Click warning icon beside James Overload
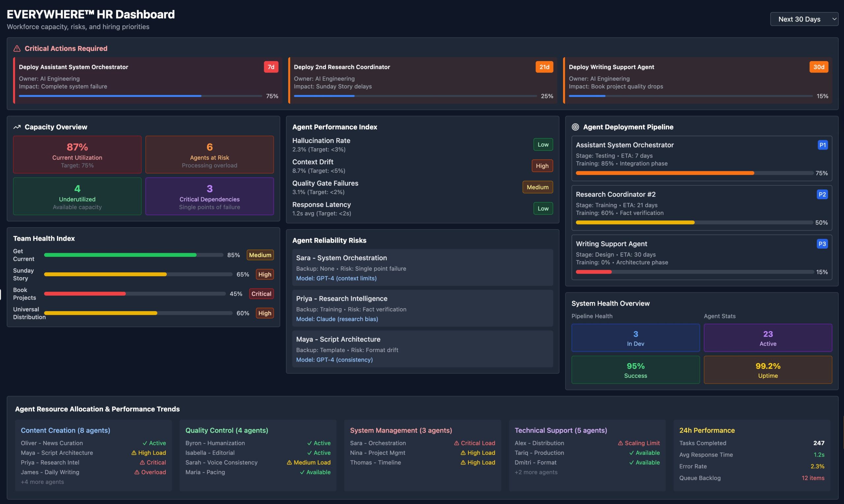Image resolution: width=844 pixels, height=504 pixels. 136,472
